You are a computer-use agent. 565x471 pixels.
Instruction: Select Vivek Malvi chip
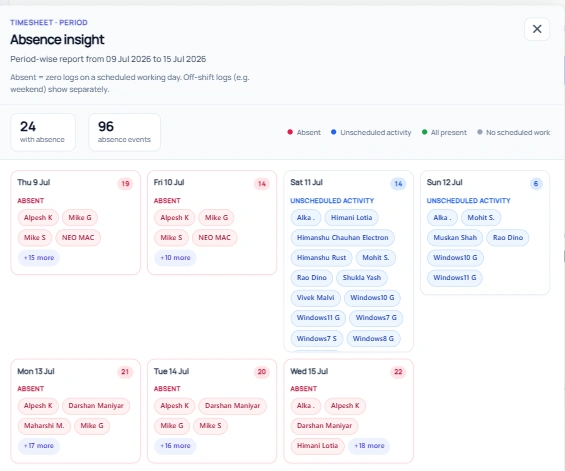pyautogui.click(x=316, y=298)
